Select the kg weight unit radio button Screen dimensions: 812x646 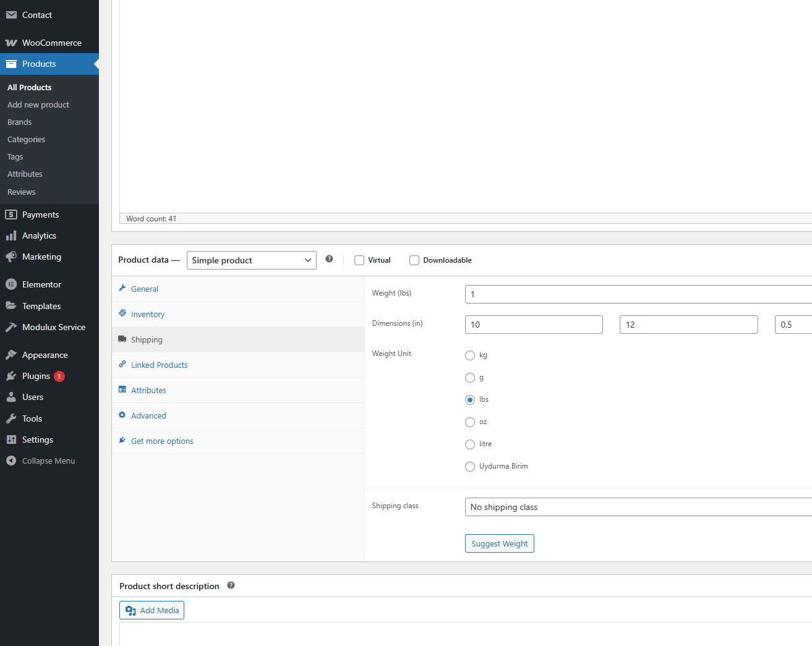[470, 355]
